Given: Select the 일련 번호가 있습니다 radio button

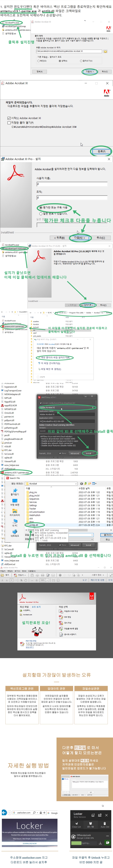Looking at the screenshot, I should 41,213.
